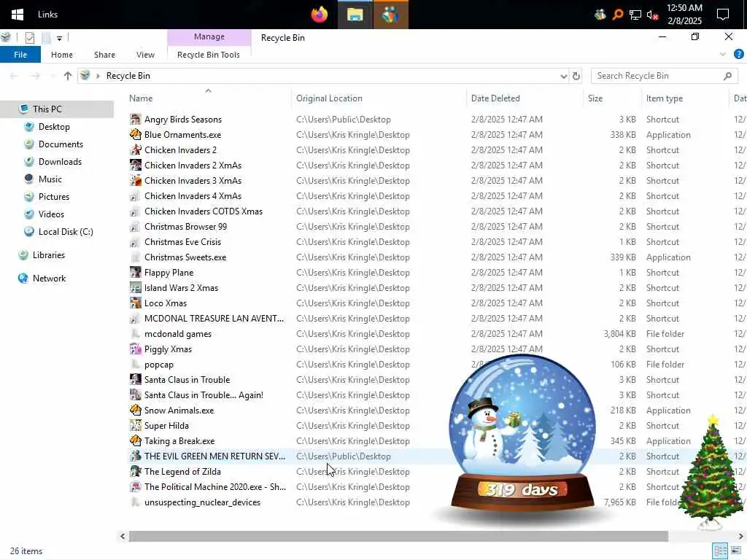
Task: Select the Loco Xmas icon
Action: (x=135, y=303)
